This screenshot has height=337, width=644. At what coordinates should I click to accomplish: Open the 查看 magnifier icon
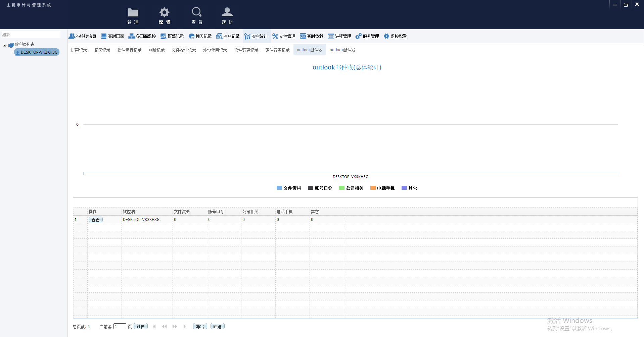(197, 16)
